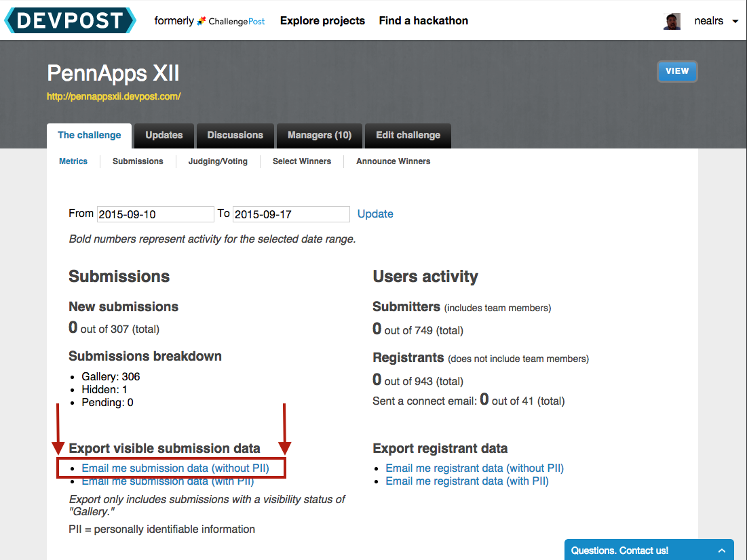Click the Submissions breakdown heading
Image resolution: width=747 pixels, height=560 pixels.
click(x=145, y=356)
